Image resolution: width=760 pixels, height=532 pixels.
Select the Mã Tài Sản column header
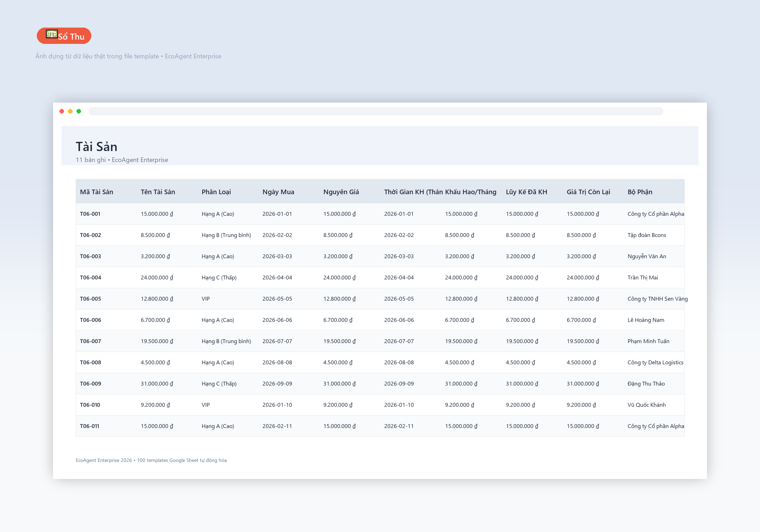click(97, 192)
